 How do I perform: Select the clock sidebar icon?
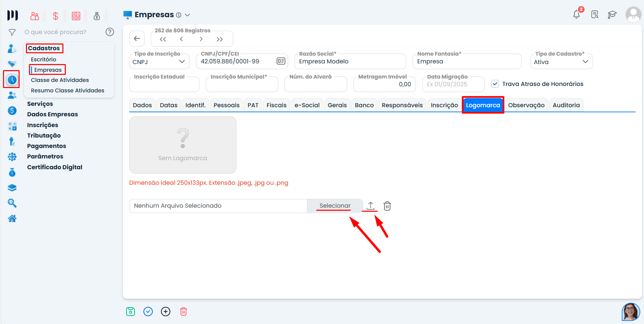[x=12, y=80]
